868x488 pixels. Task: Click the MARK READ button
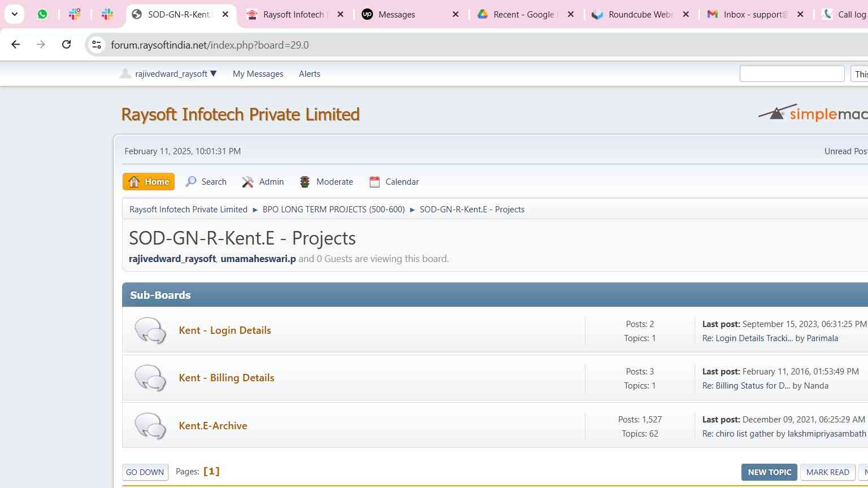[827, 472]
